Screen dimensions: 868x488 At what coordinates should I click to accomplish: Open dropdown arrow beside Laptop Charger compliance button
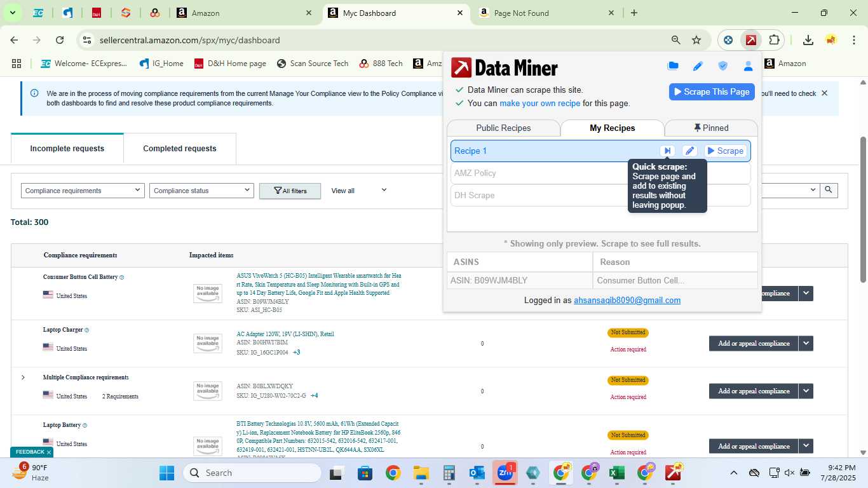point(806,343)
